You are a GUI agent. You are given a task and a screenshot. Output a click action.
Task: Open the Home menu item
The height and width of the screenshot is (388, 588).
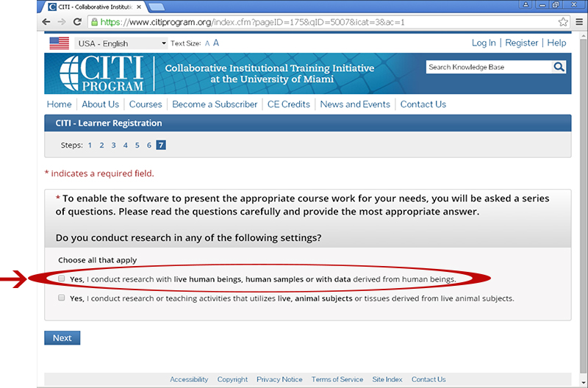tap(59, 104)
